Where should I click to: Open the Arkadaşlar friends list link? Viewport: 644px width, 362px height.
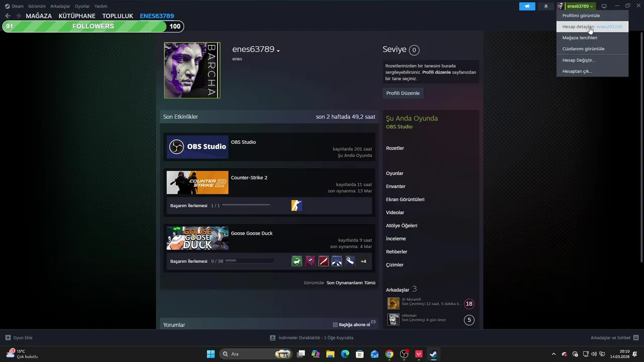tap(397, 290)
